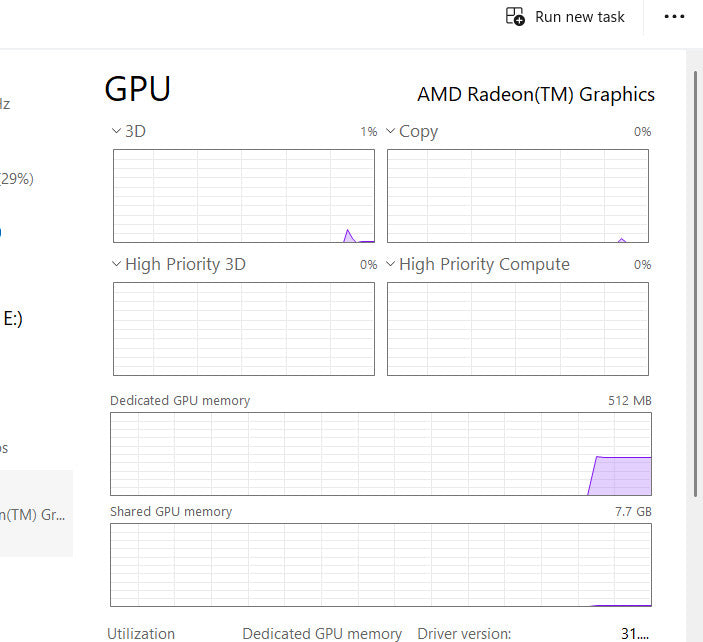Image resolution: width=703 pixels, height=642 pixels.
Task: Click the Dedicated GPU memory graph
Action: (x=380, y=454)
